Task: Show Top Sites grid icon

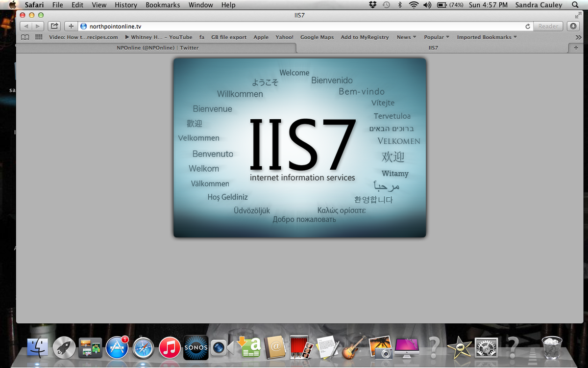Action: [x=39, y=37]
